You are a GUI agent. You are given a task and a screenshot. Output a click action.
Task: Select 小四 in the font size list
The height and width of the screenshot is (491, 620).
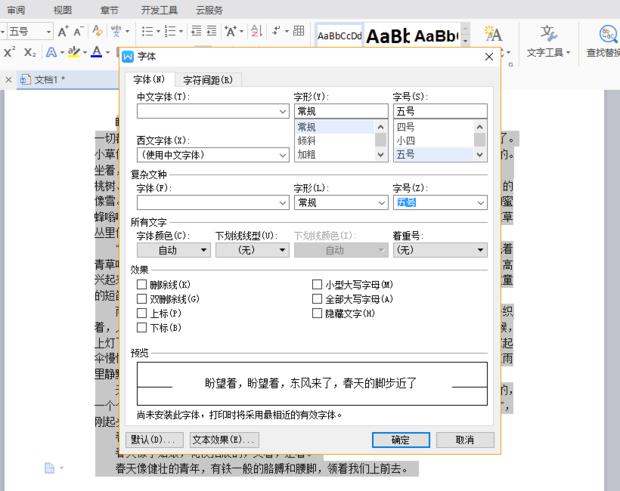click(x=433, y=141)
